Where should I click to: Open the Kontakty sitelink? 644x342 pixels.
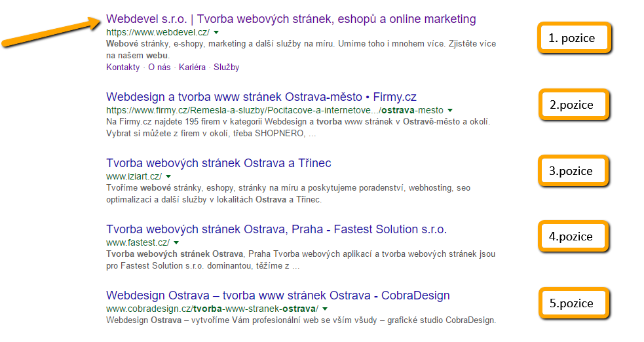coord(123,67)
